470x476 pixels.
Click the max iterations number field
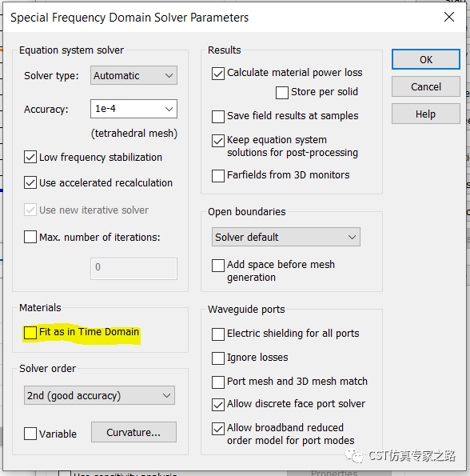point(133,268)
